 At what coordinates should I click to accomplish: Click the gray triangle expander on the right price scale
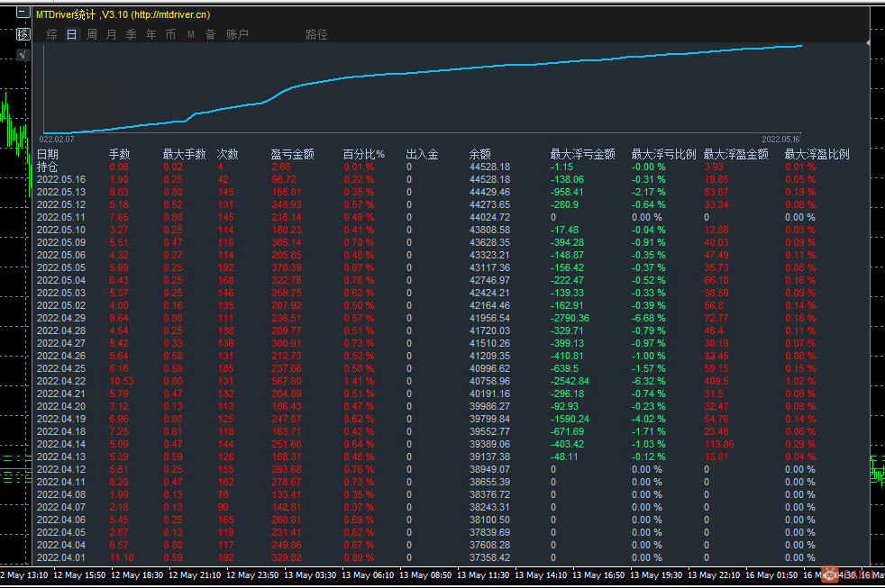tap(868, 42)
